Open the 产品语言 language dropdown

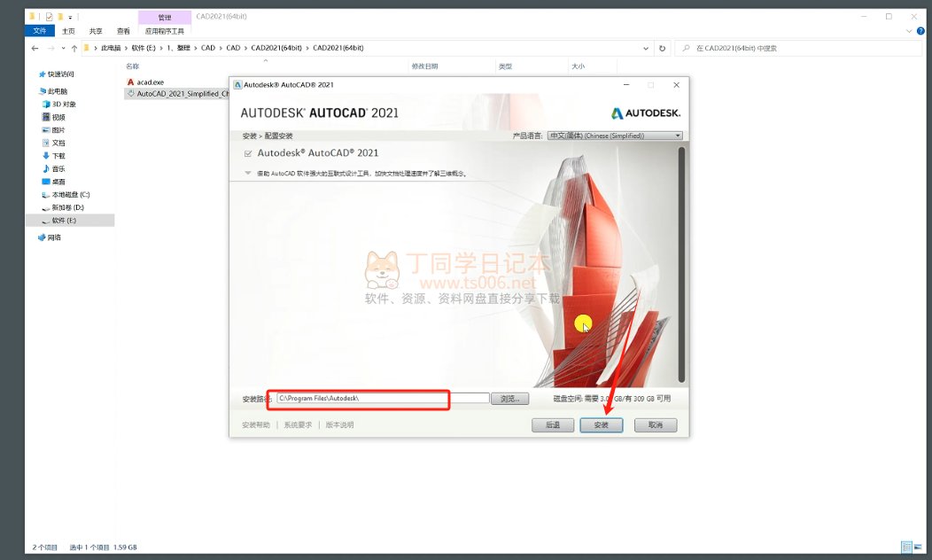pyautogui.click(x=615, y=136)
